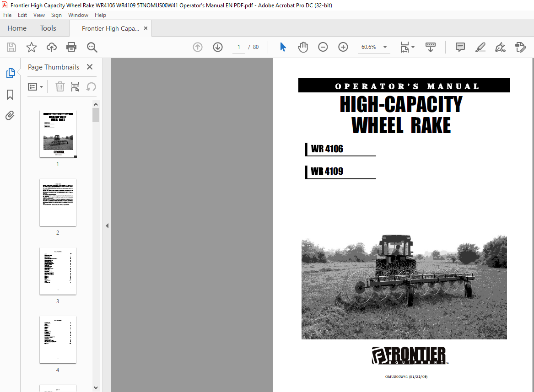Click the fit page width icon
The height and width of the screenshot is (392, 534).
click(x=405, y=47)
